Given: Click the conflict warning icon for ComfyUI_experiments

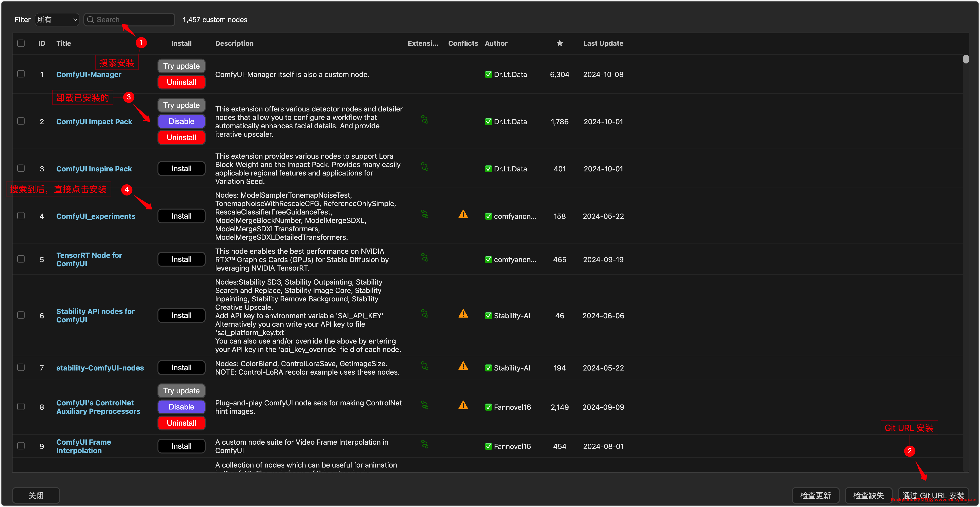Looking at the screenshot, I should coord(463,214).
